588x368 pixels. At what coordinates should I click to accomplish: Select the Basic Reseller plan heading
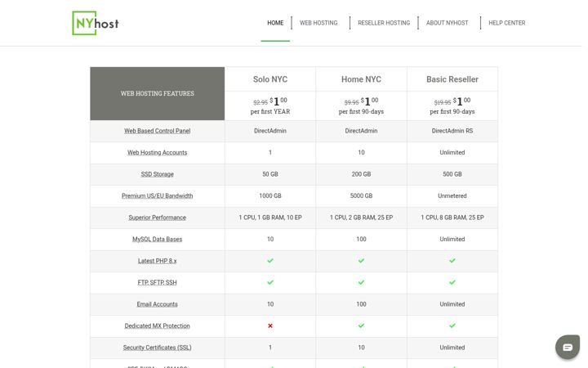point(452,79)
